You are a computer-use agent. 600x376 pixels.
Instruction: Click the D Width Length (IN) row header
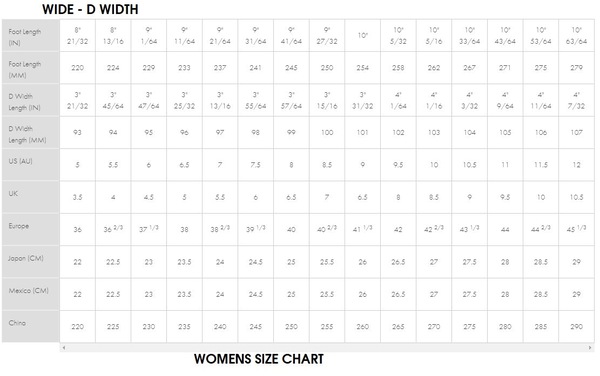pyautogui.click(x=31, y=101)
